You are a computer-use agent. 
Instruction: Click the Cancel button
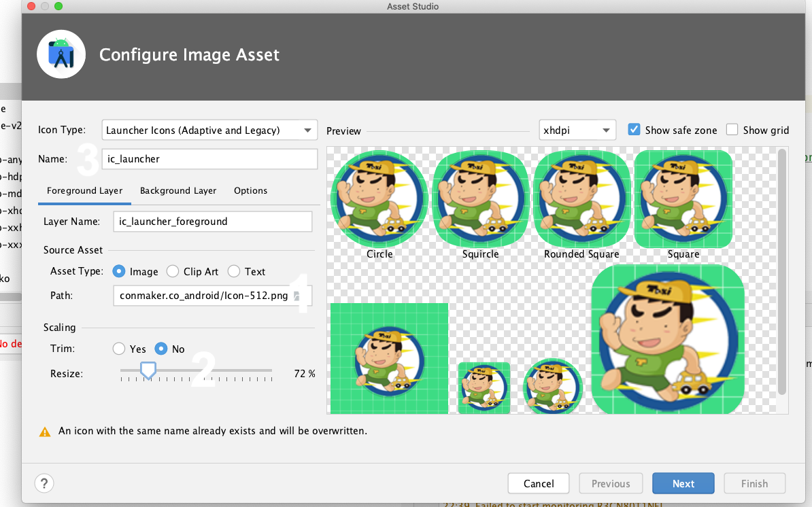(x=539, y=483)
